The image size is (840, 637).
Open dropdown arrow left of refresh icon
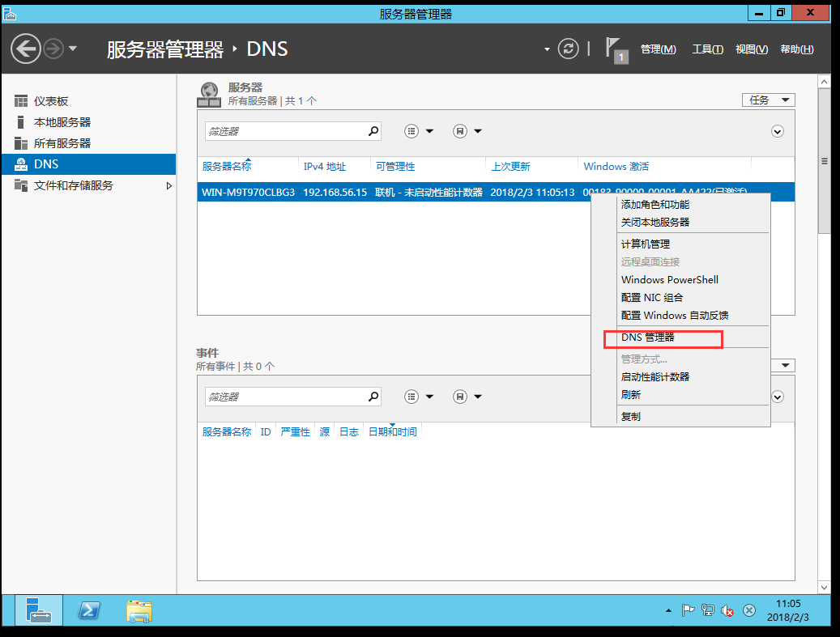(547, 49)
